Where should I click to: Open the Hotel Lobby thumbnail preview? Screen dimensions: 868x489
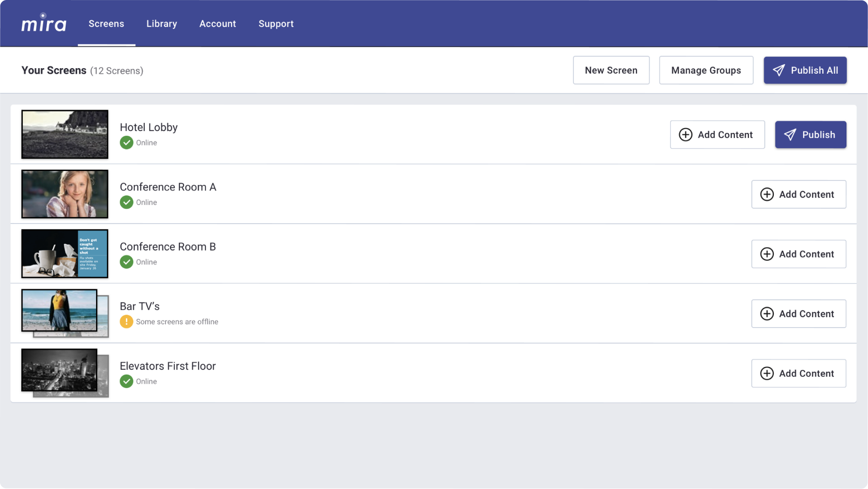pos(65,134)
